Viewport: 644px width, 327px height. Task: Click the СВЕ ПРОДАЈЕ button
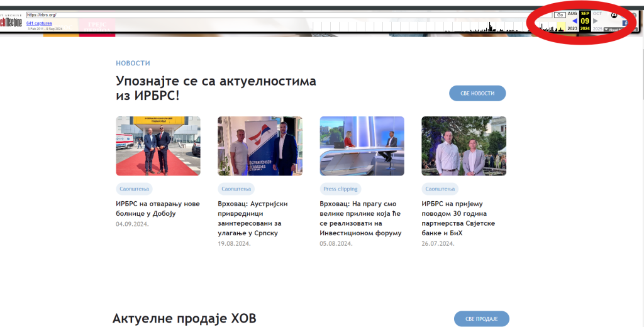(481, 319)
